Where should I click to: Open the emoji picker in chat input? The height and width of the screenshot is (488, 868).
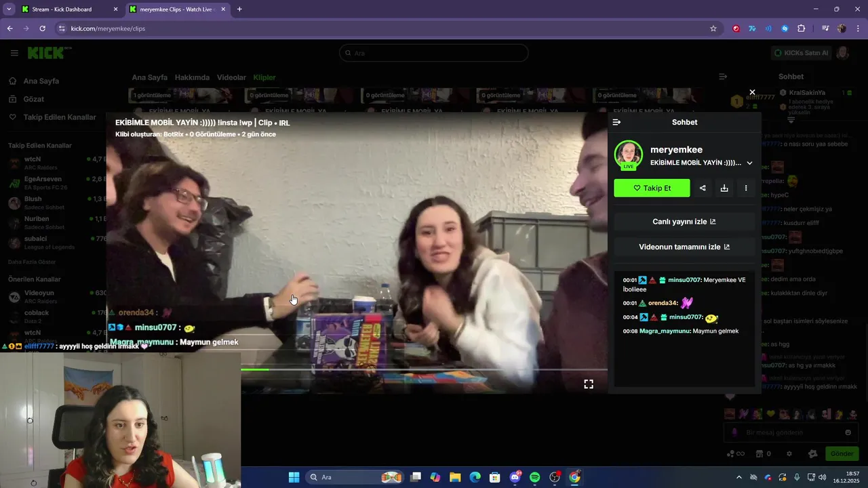click(x=848, y=432)
